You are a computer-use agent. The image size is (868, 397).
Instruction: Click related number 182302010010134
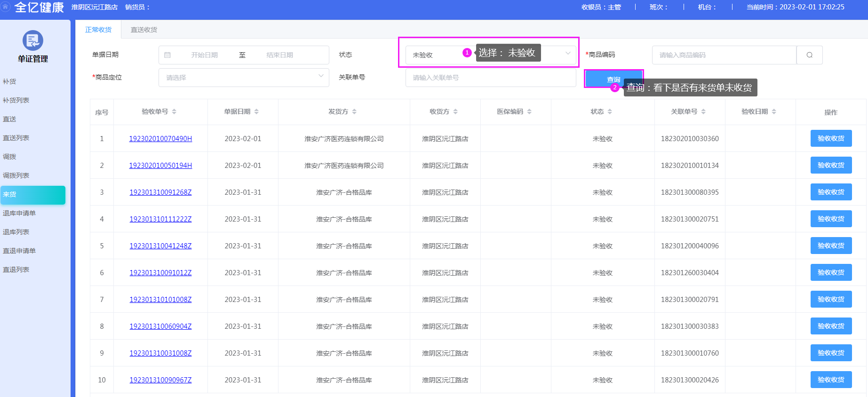pos(690,166)
